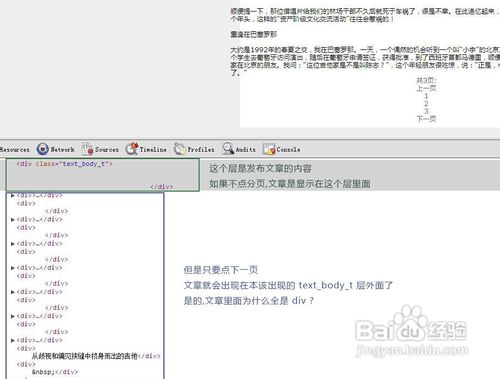Go to page 2 of the article
This screenshot has width=500, height=379.
426,104
